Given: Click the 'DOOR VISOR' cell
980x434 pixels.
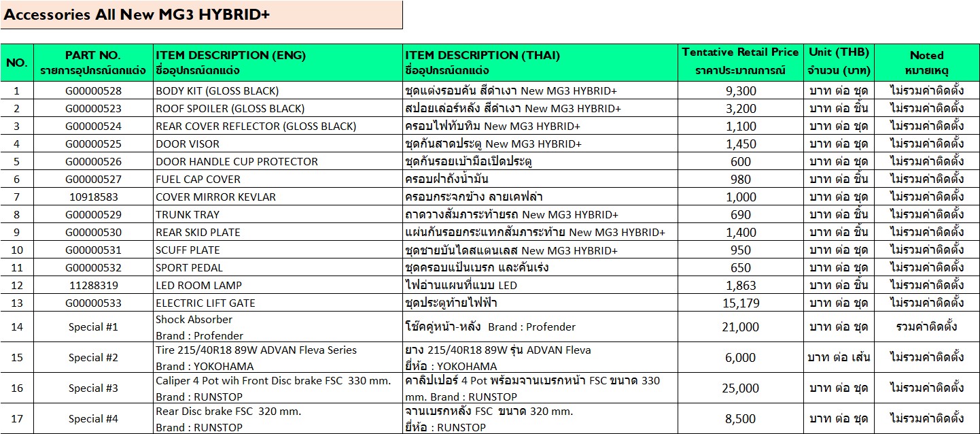Looking at the screenshot, I should coord(279,144).
